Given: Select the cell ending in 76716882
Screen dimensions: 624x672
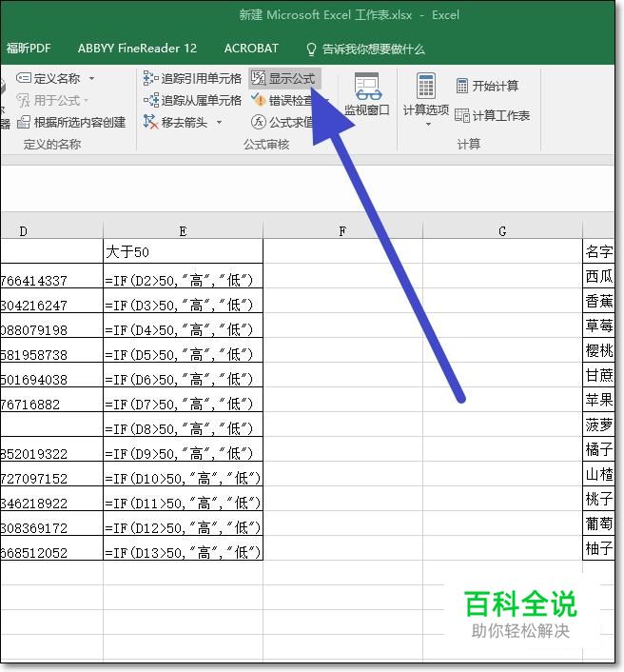Looking at the screenshot, I should [51, 400].
